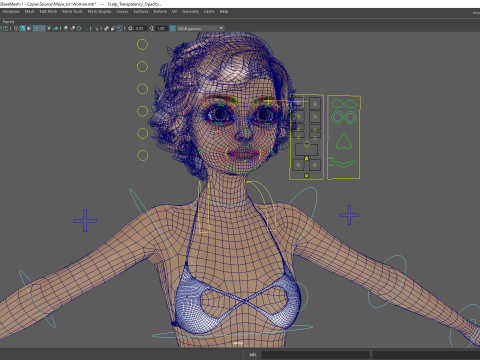This screenshot has width=480, height=360.
Task: Toggle the highlighted wireframe on shaded icon
Action: click(36, 28)
